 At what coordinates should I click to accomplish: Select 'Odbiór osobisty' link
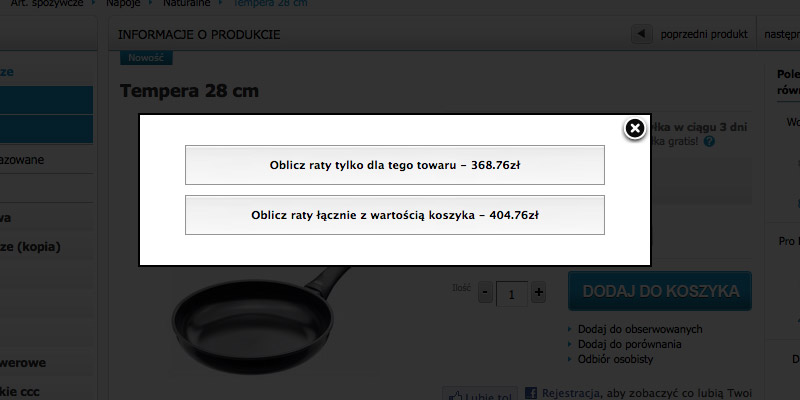tap(615, 359)
